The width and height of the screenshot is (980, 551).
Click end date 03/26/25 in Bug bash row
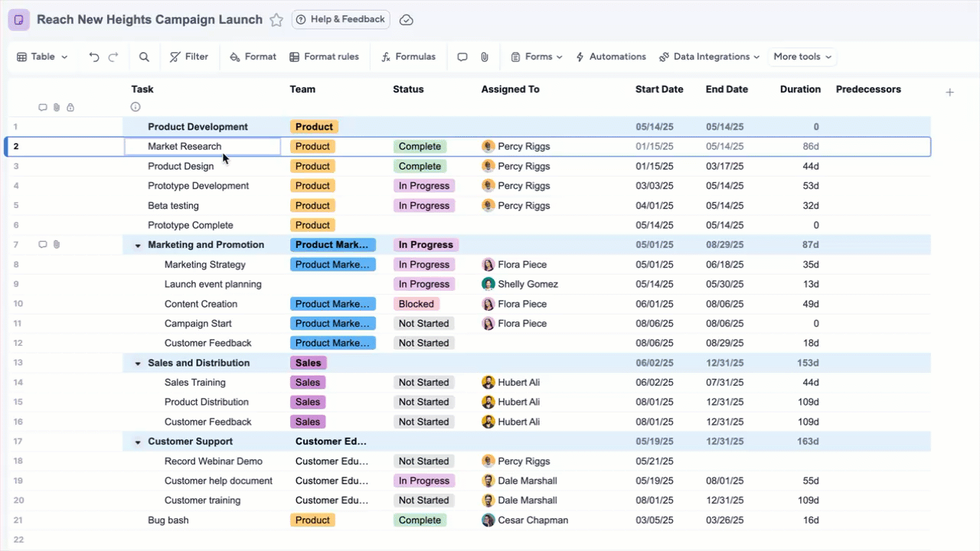pyautogui.click(x=724, y=520)
